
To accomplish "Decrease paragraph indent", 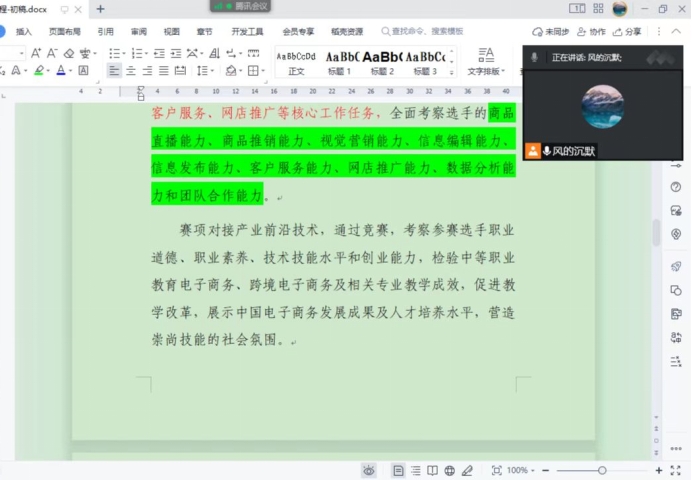I will pos(159,53).
